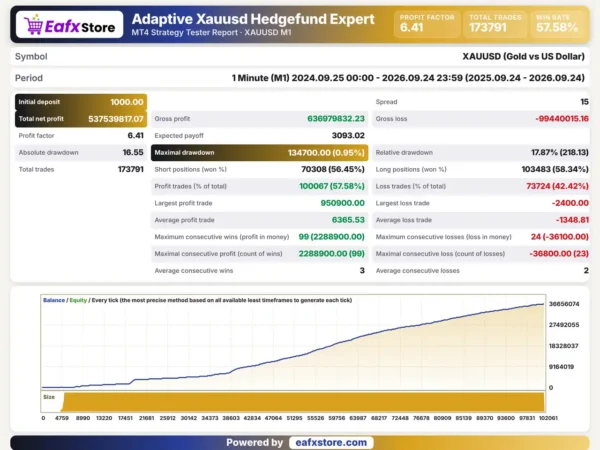
Task: Click the Average loss trade value -1348.81
Action: (572, 220)
